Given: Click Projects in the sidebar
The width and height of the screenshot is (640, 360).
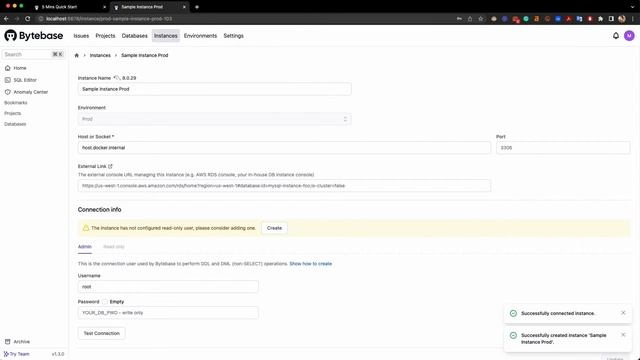Looking at the screenshot, I should point(12,113).
